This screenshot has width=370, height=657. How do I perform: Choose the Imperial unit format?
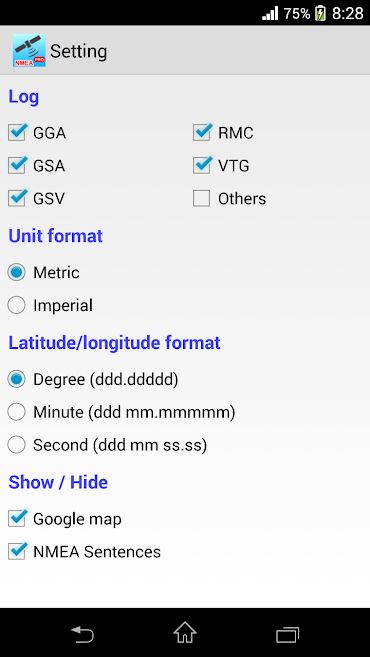tap(16, 305)
